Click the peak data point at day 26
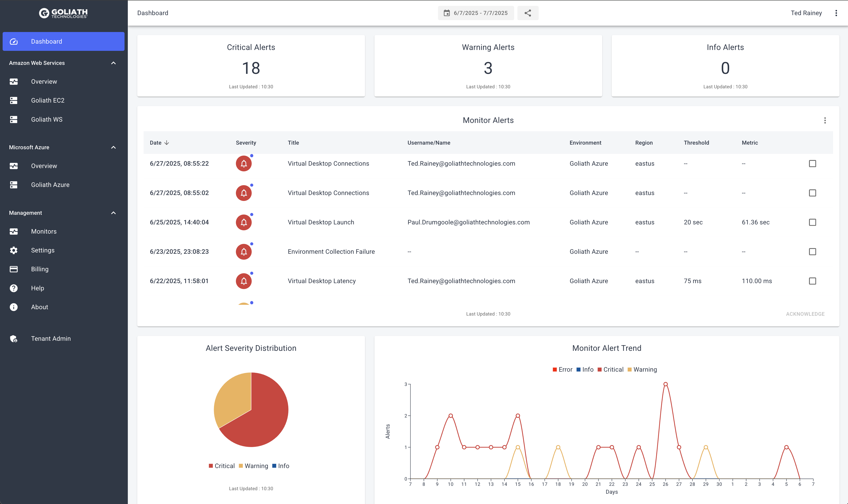This screenshot has width=848, height=504. [x=666, y=384]
